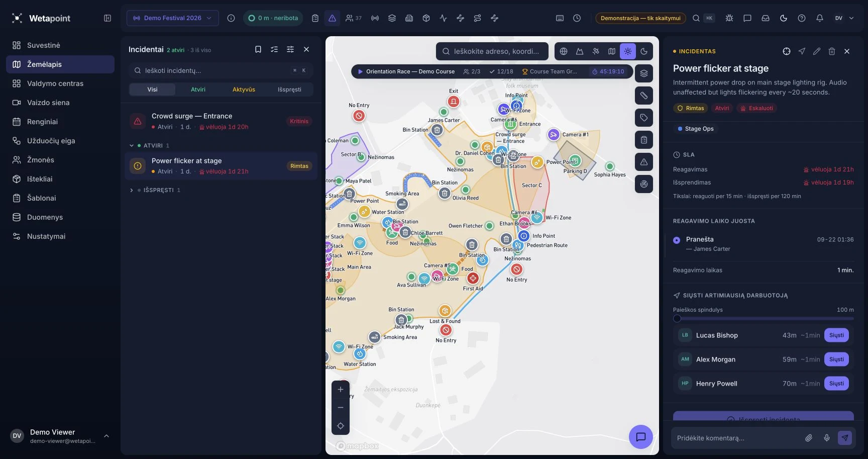Open Užduočių eiga in sidebar
Viewport: 868px width, 459px height.
tap(60, 141)
